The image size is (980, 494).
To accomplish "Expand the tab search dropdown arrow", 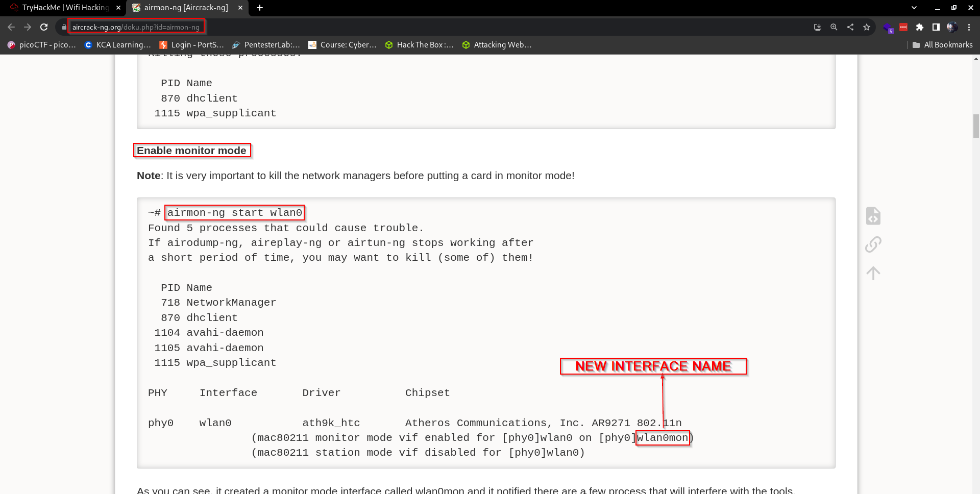I will [914, 8].
